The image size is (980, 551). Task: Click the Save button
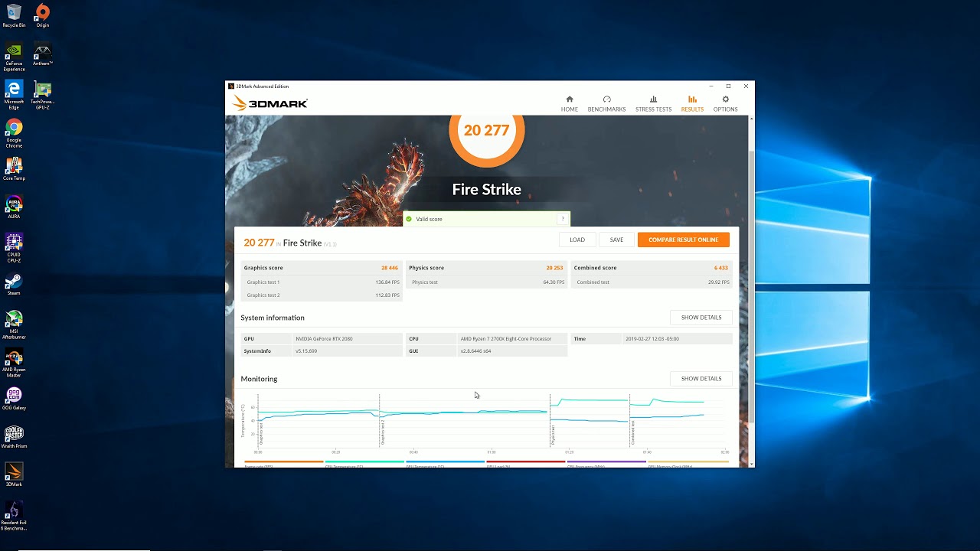click(x=616, y=240)
